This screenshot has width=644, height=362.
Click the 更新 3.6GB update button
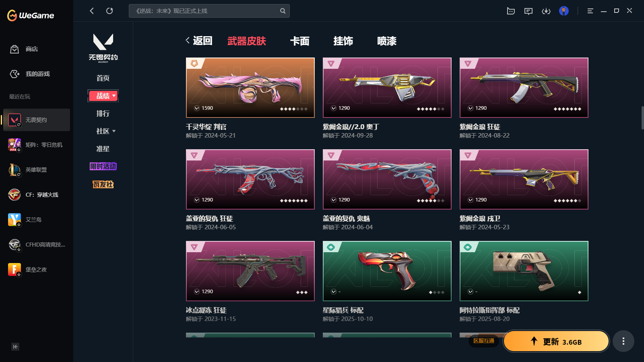pos(556,341)
